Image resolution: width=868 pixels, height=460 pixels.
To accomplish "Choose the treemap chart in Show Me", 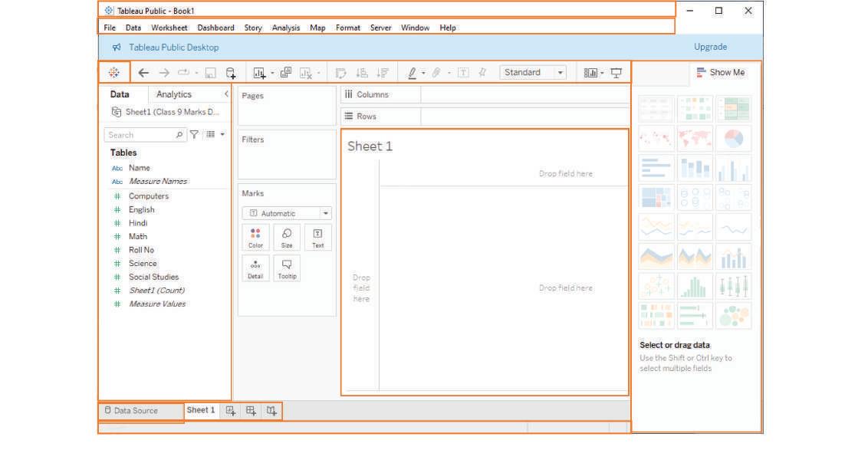I will 656,197.
